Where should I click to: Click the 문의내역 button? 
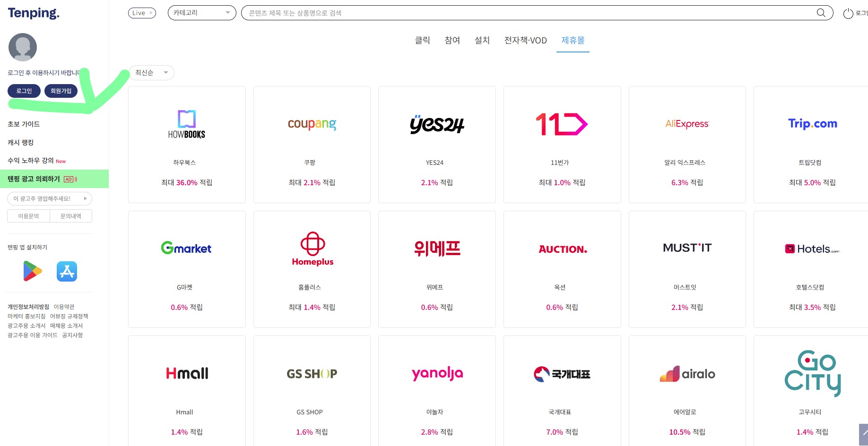click(71, 216)
